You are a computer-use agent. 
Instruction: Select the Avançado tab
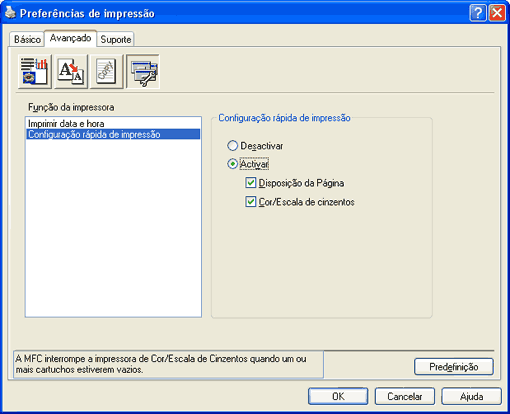point(70,38)
